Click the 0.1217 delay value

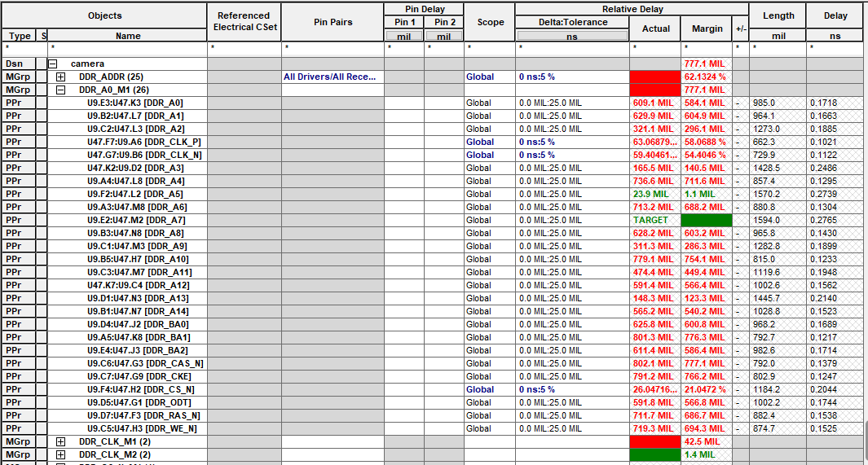[x=824, y=337]
